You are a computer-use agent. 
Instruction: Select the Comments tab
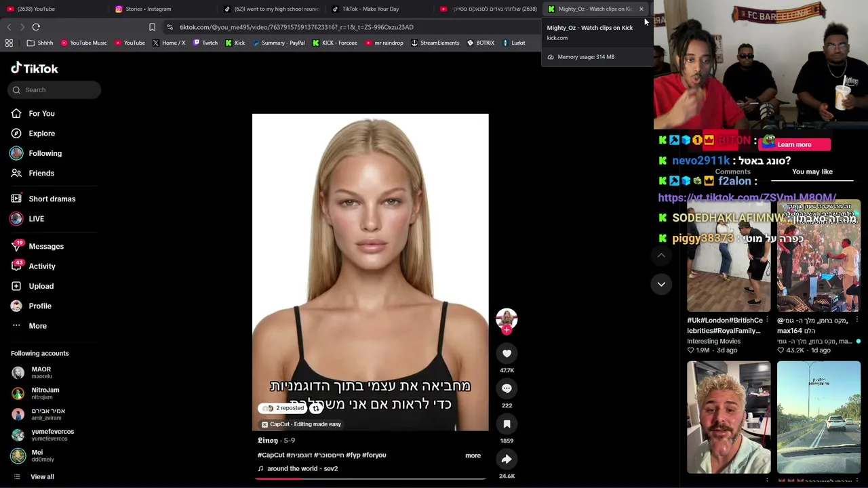[732, 172]
